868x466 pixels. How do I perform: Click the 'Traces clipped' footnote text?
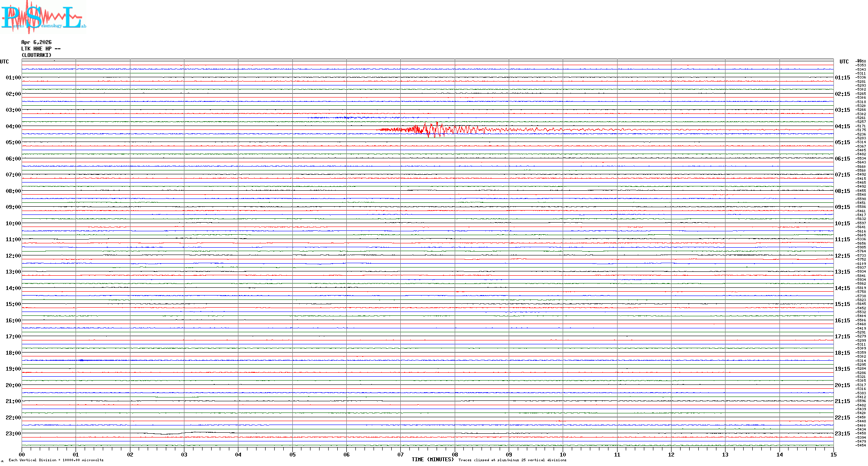512,460
